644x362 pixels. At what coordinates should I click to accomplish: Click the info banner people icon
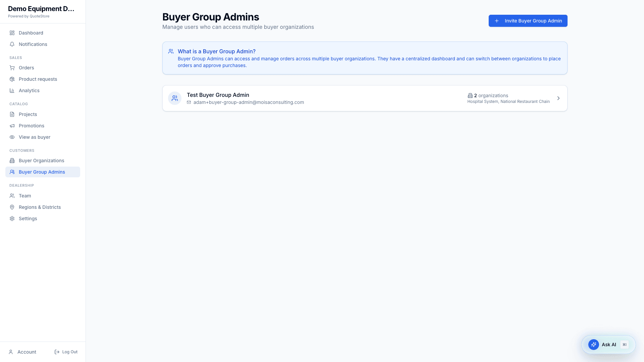click(x=171, y=51)
